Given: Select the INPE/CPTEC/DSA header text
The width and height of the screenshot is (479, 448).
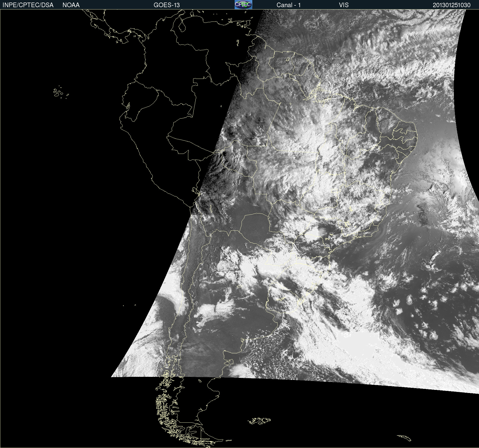Looking at the screenshot, I should tap(28, 5).
